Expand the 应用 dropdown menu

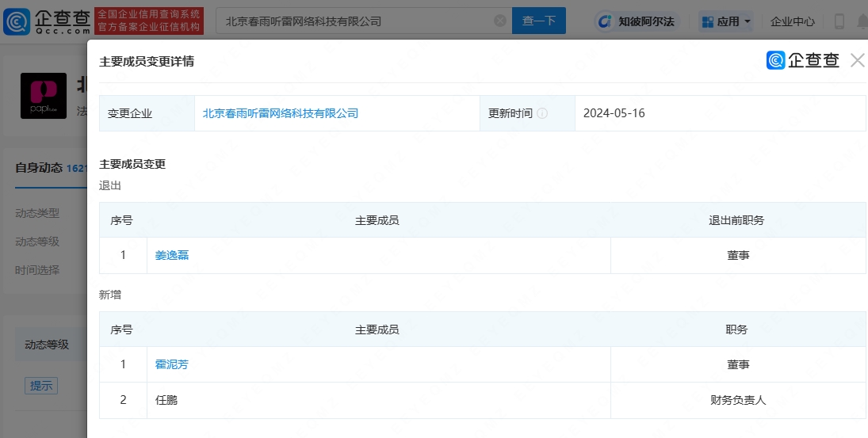[x=725, y=21]
